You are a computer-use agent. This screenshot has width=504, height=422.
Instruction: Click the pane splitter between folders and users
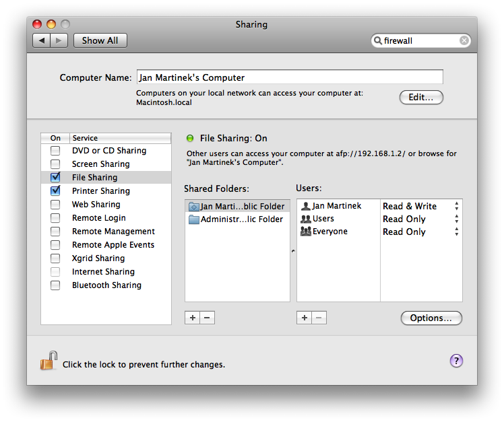293,251
